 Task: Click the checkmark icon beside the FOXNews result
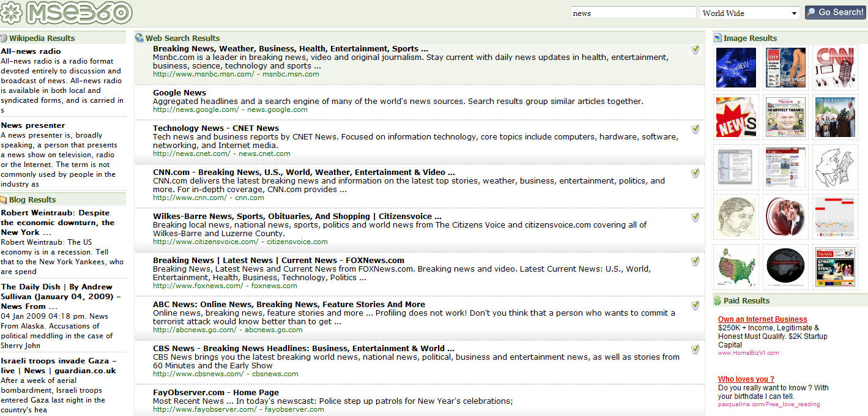point(695,261)
